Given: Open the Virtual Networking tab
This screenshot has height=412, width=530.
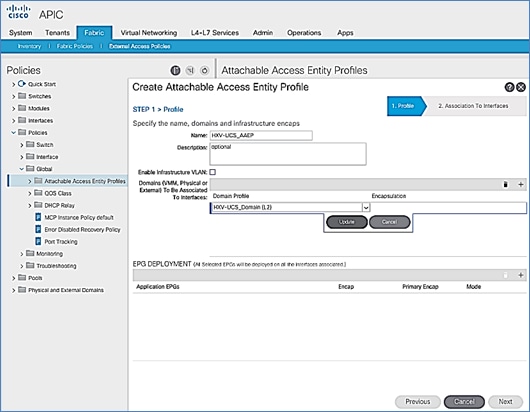Looking at the screenshot, I should [149, 33].
